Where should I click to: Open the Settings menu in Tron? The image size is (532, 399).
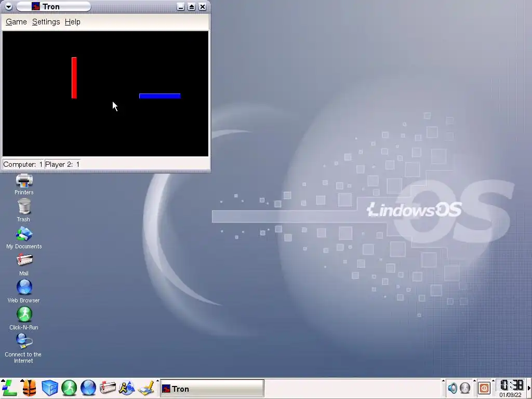coord(46,22)
